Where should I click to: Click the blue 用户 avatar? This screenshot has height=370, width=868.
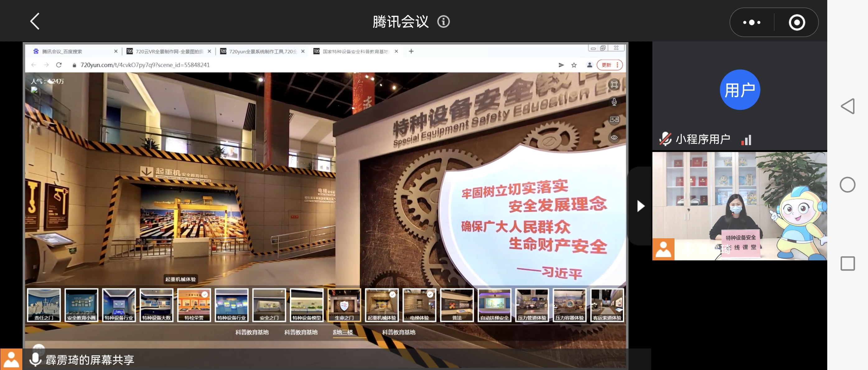[x=740, y=90]
